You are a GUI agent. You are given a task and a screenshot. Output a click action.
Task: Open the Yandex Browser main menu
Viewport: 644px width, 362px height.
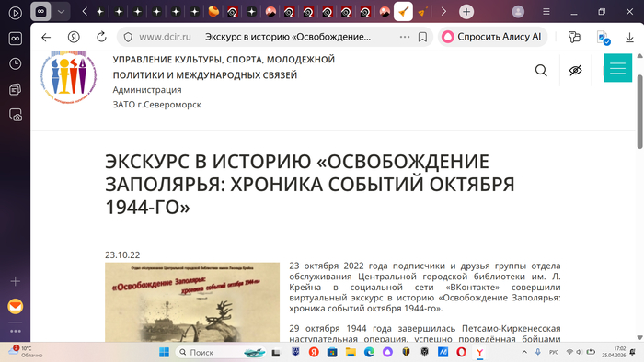pyautogui.click(x=546, y=12)
